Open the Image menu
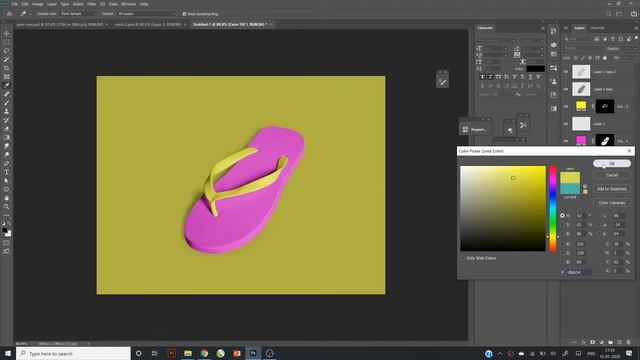This screenshot has width=640, height=360. coord(38,4)
